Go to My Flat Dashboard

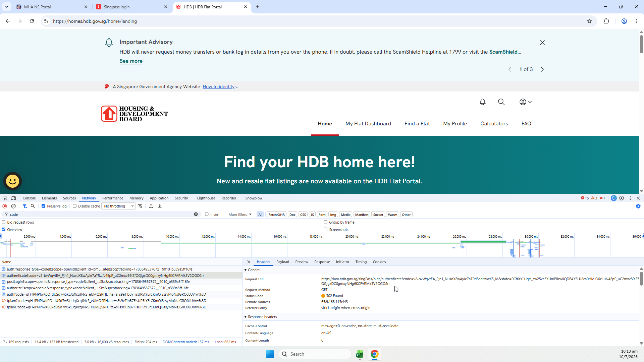point(368,124)
